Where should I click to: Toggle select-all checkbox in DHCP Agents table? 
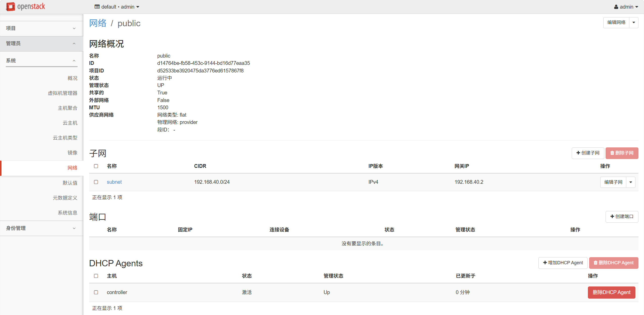point(96,276)
